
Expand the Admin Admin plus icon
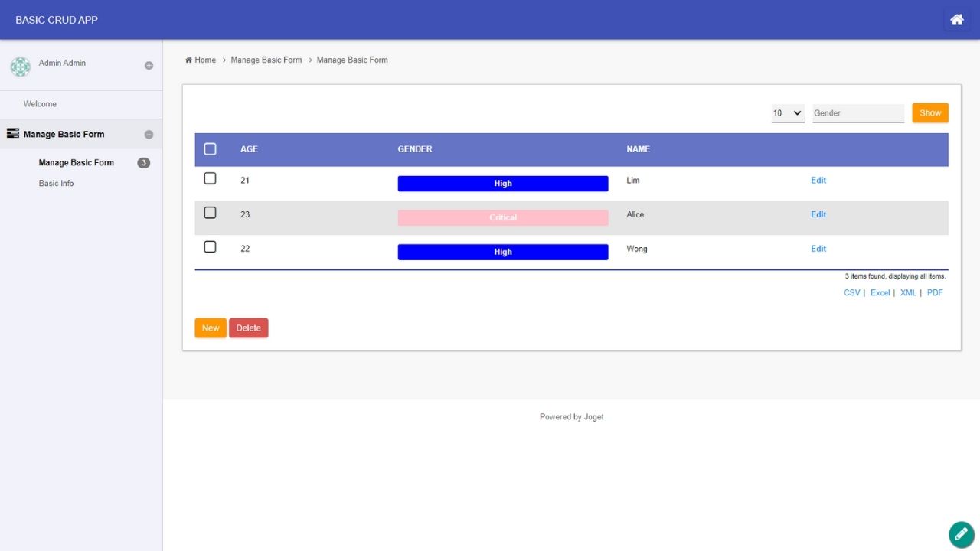tap(149, 66)
